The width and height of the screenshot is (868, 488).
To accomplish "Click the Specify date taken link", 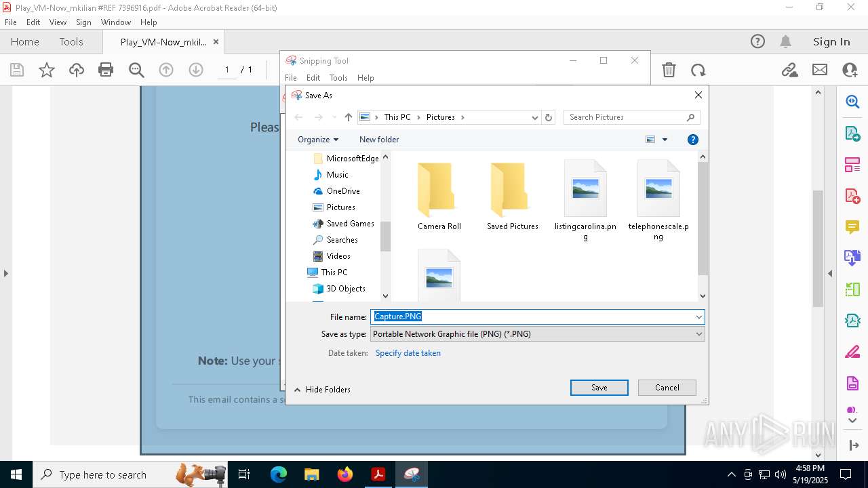I will coord(408,353).
